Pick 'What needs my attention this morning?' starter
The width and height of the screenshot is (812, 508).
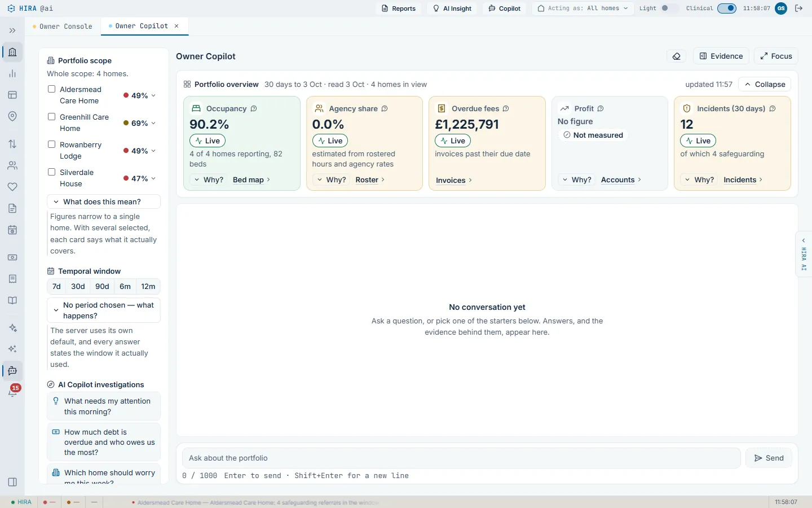pos(104,406)
